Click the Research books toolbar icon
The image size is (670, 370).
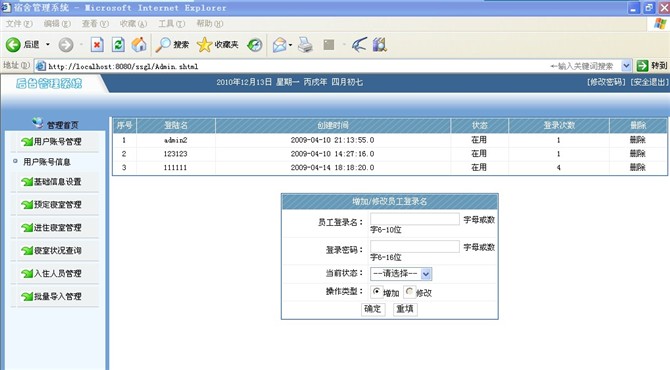(379, 44)
